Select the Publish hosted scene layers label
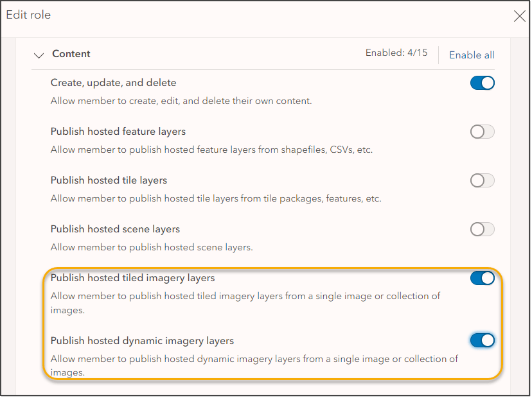Screen dimensions: 532x398 pos(116,229)
